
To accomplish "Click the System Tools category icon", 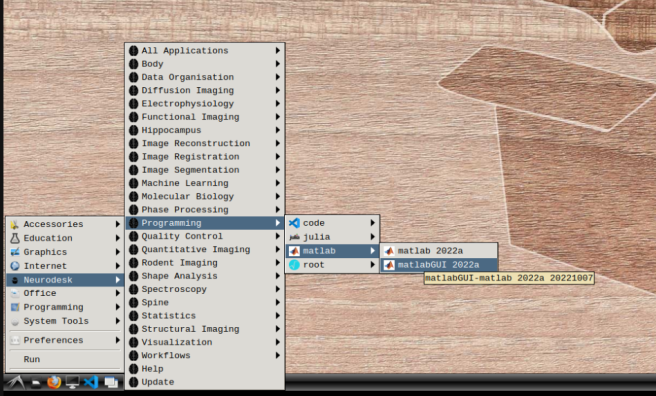I will point(15,321).
